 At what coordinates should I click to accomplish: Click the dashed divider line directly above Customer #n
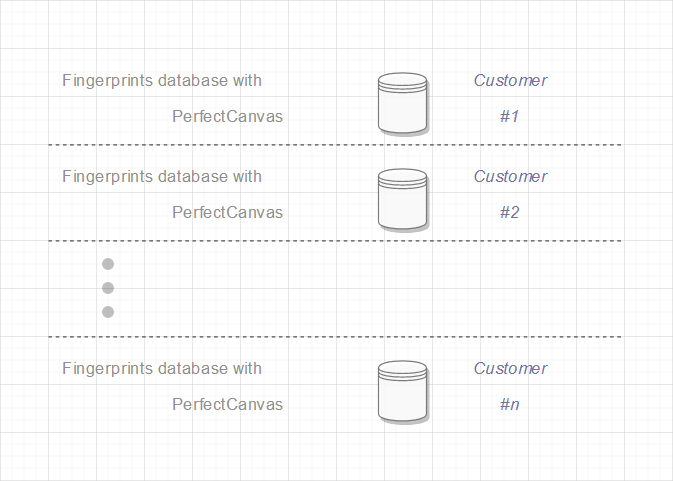tap(335, 337)
